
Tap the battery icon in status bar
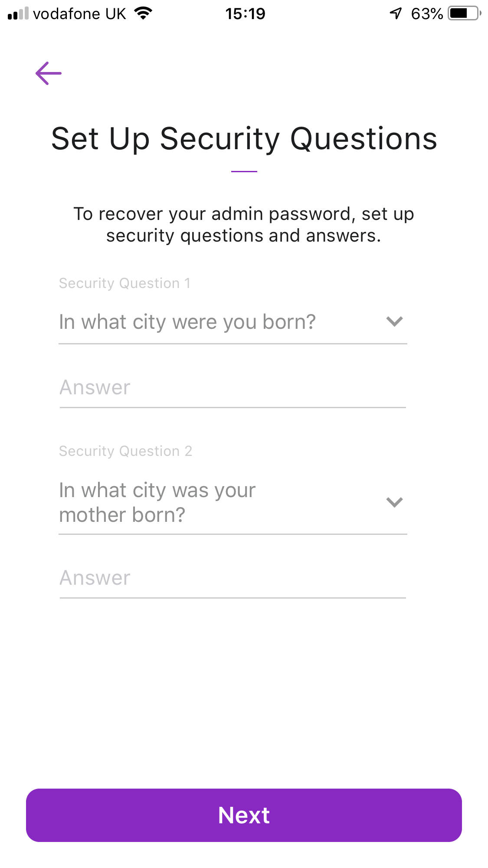coord(465,14)
